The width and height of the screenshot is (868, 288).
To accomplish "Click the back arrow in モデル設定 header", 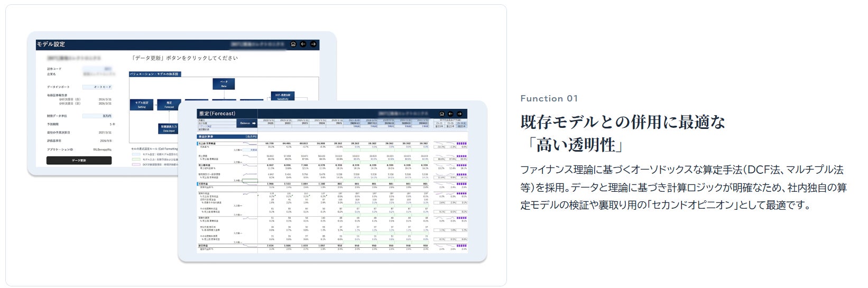I will (303, 44).
